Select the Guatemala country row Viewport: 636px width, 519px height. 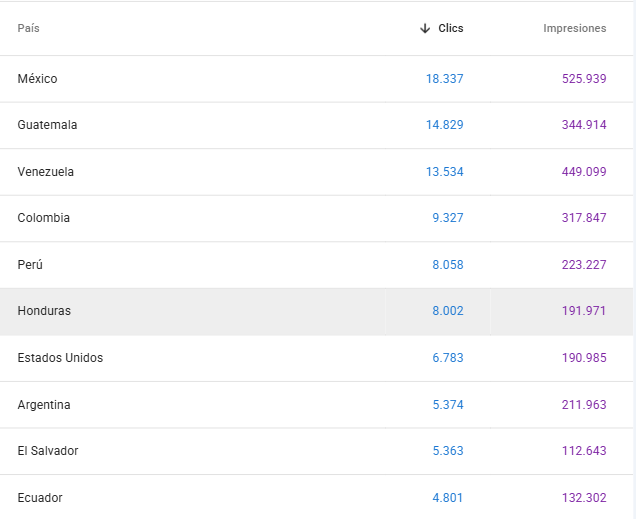[316, 125]
